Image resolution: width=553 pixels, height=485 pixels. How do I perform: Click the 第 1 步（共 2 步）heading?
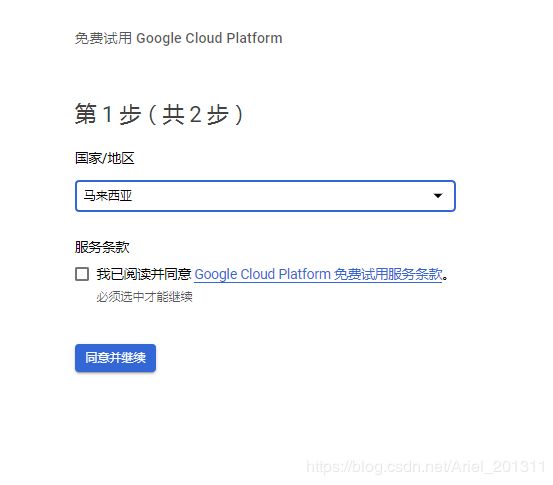(x=159, y=114)
